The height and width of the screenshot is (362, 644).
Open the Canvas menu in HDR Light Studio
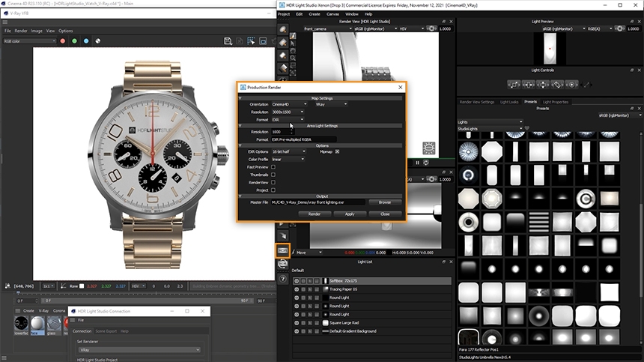332,14
